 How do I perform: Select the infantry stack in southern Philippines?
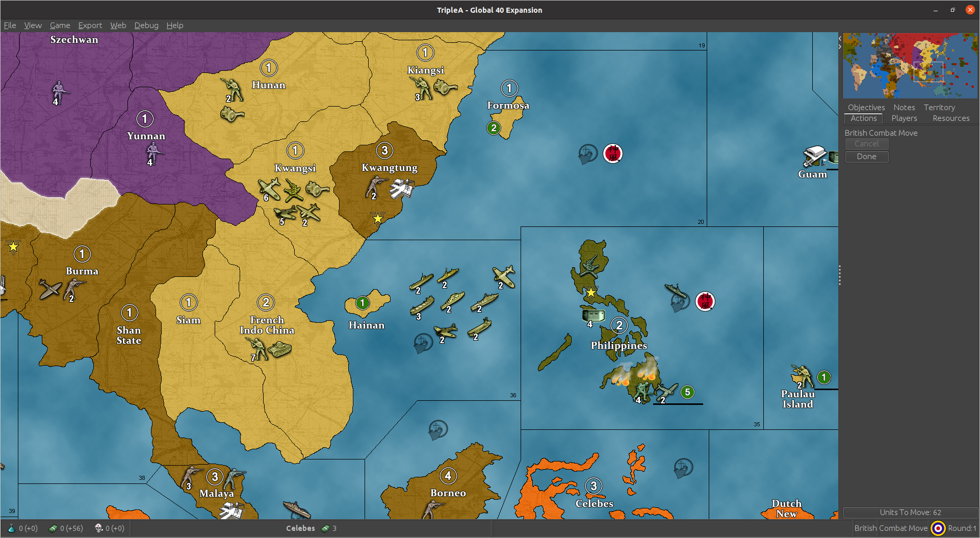coord(642,393)
